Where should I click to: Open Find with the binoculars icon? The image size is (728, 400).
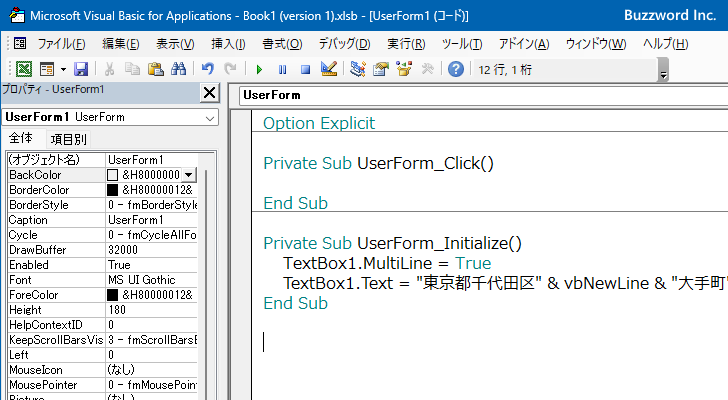tap(178, 69)
